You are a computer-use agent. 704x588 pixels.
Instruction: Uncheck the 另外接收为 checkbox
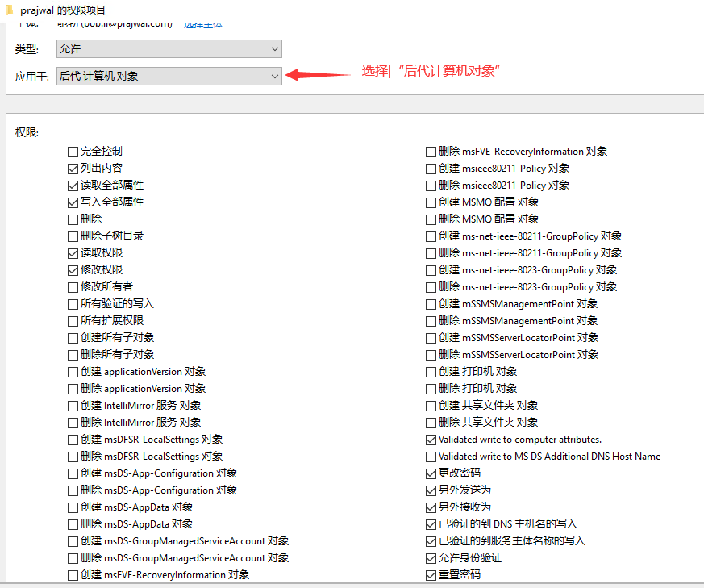click(x=431, y=507)
